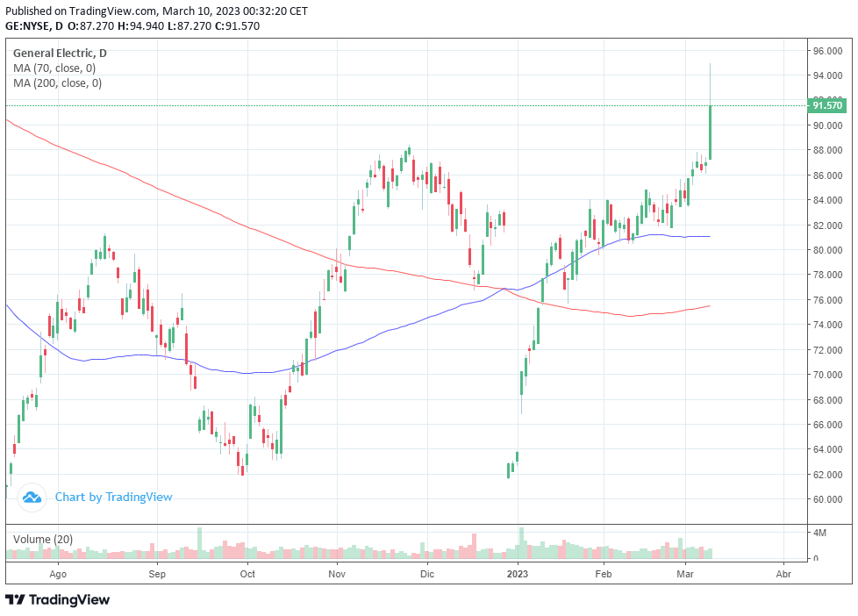858x616 pixels.
Task: Click the 74.000 price axis label
Action: click(x=827, y=325)
